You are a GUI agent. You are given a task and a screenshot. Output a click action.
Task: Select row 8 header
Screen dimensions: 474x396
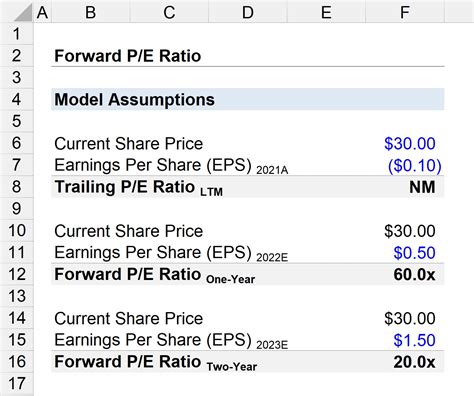(17, 187)
